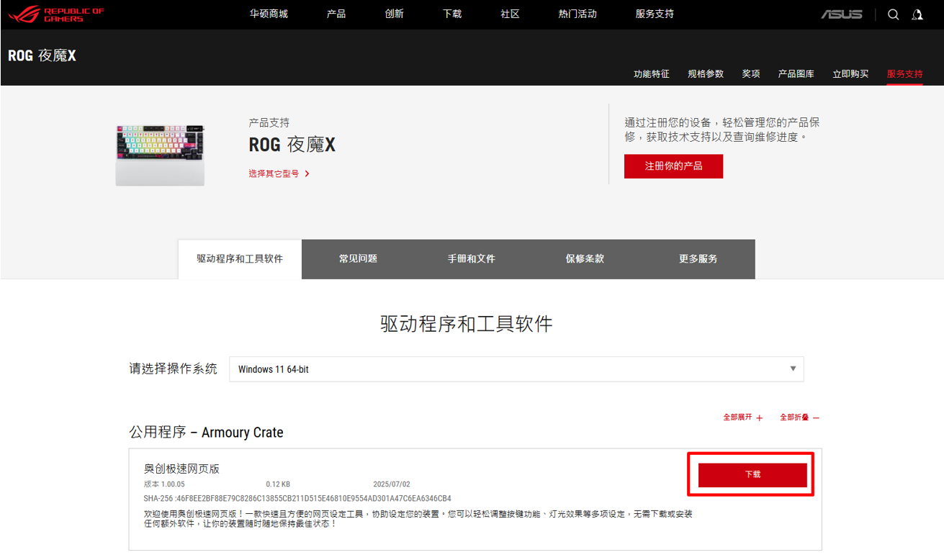Viewport: 944px width, 560px height.
Task: Open the 创新 menu
Action: [x=395, y=14]
